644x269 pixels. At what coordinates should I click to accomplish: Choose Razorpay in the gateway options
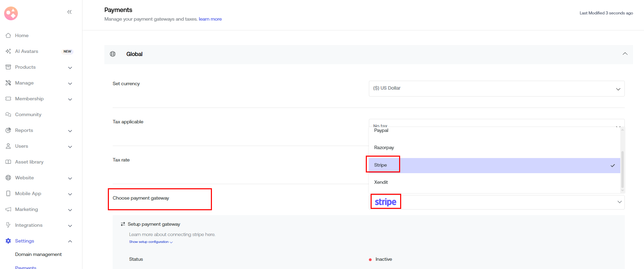(384, 148)
